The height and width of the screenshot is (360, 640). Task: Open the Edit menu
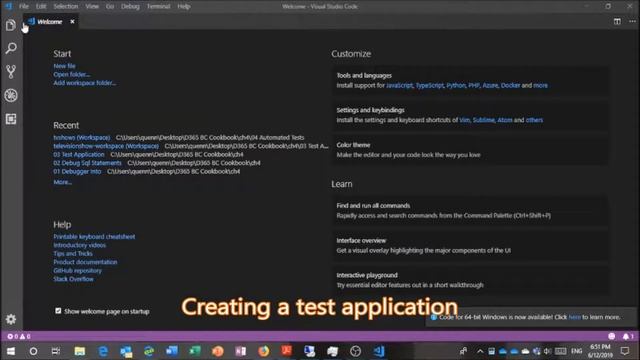[41, 7]
